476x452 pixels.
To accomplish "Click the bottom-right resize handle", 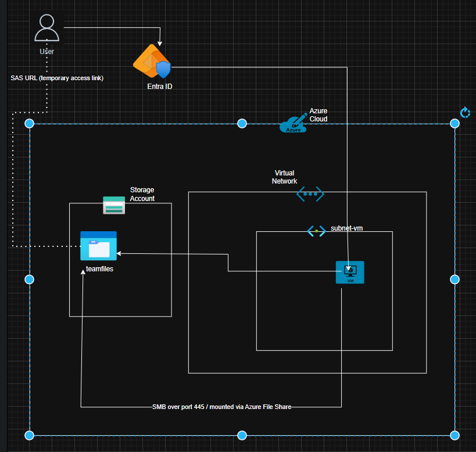I will [455, 435].
